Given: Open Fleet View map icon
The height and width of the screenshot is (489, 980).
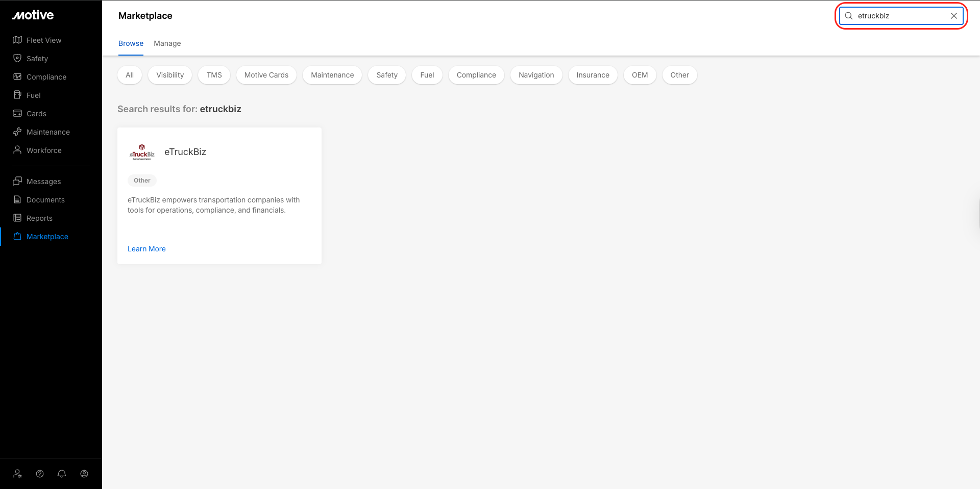Looking at the screenshot, I should coord(17,40).
